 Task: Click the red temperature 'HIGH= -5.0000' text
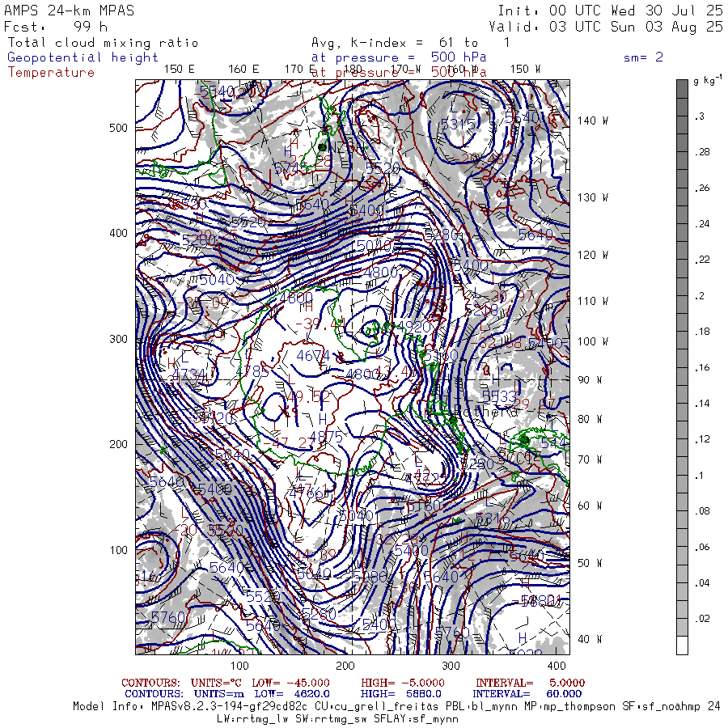point(403,683)
